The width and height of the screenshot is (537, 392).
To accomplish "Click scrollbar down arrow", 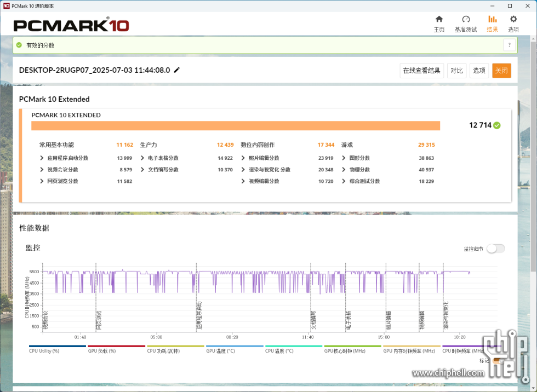I will point(533,389).
